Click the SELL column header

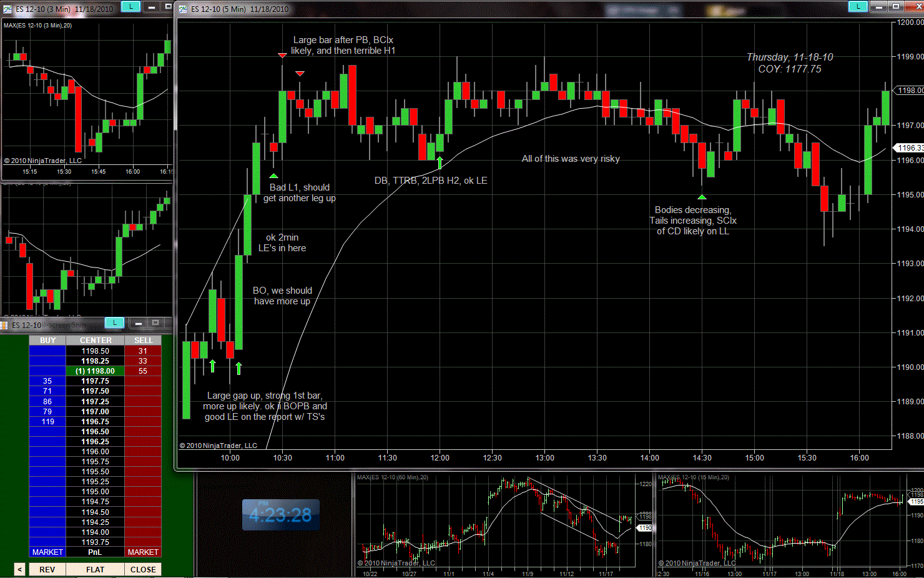[x=143, y=340]
